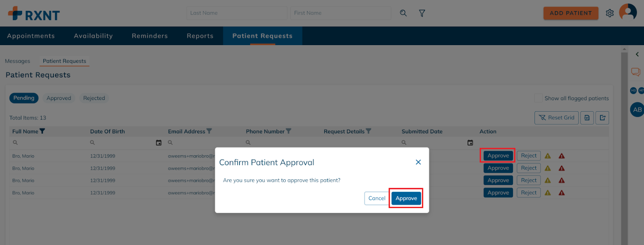Click red alert flag in last row
This screenshot has height=245, width=644.
561,193
